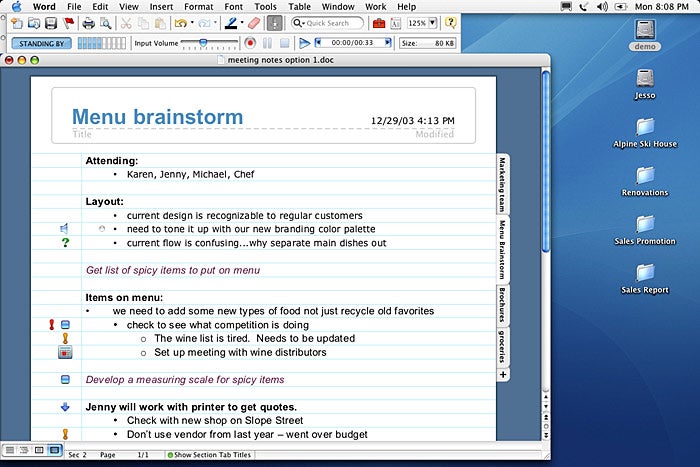700x467 pixels.
Task: Save document with the floppy disk icon
Action: coord(51,23)
